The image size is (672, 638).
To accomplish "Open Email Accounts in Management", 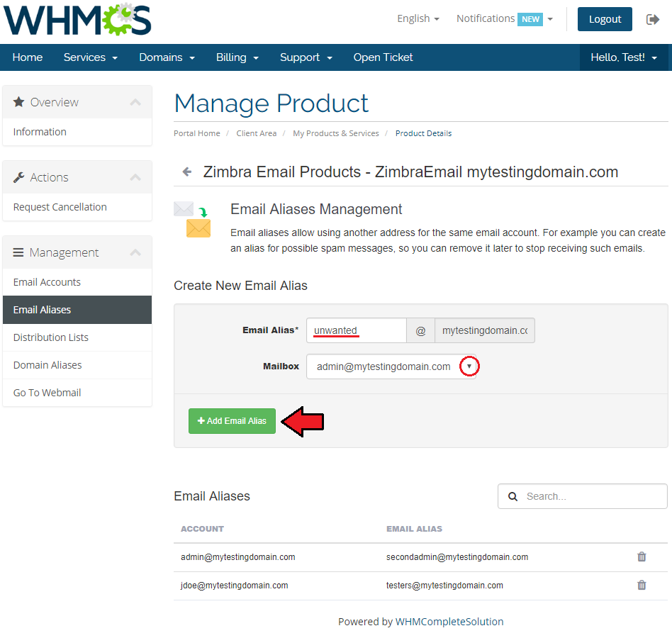I will tap(77, 282).
